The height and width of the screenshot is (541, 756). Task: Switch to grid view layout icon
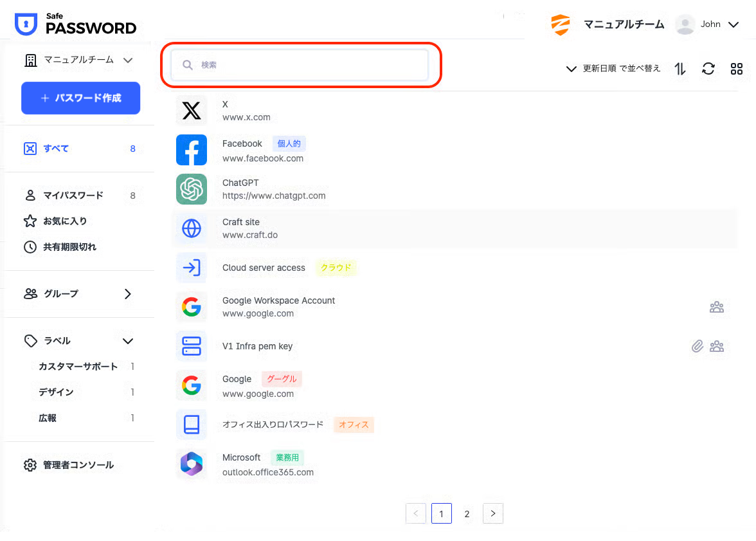coord(737,69)
